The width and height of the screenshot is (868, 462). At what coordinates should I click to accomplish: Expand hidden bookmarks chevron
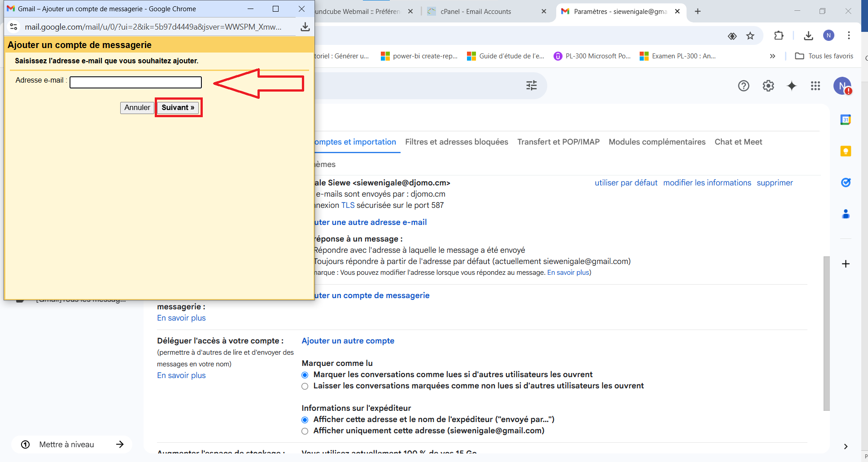(x=772, y=56)
